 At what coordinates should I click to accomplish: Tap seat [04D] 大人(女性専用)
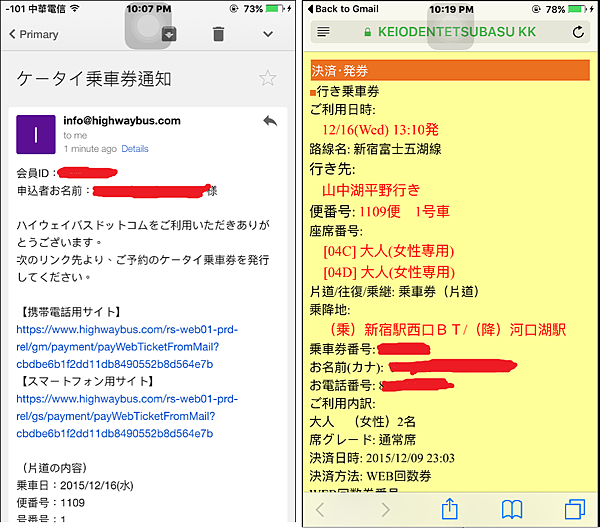pos(389,272)
